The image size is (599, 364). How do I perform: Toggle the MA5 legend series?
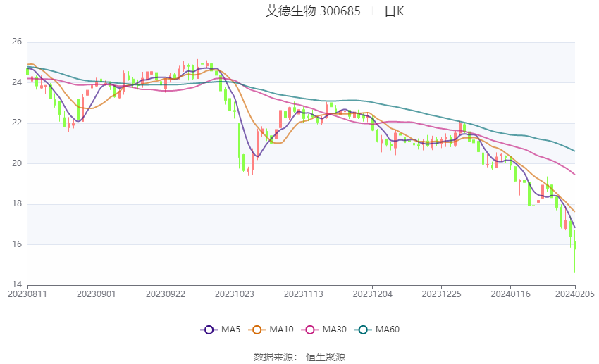pyautogui.click(x=221, y=330)
